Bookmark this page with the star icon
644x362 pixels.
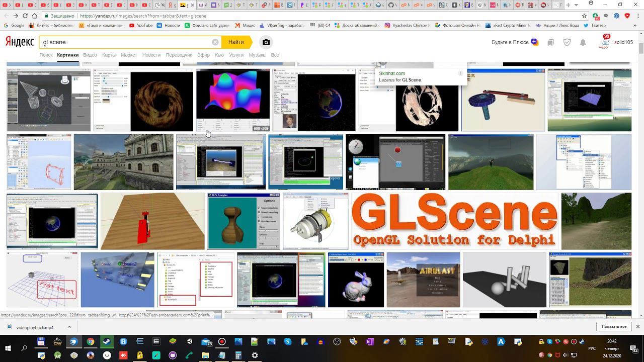(x=584, y=16)
